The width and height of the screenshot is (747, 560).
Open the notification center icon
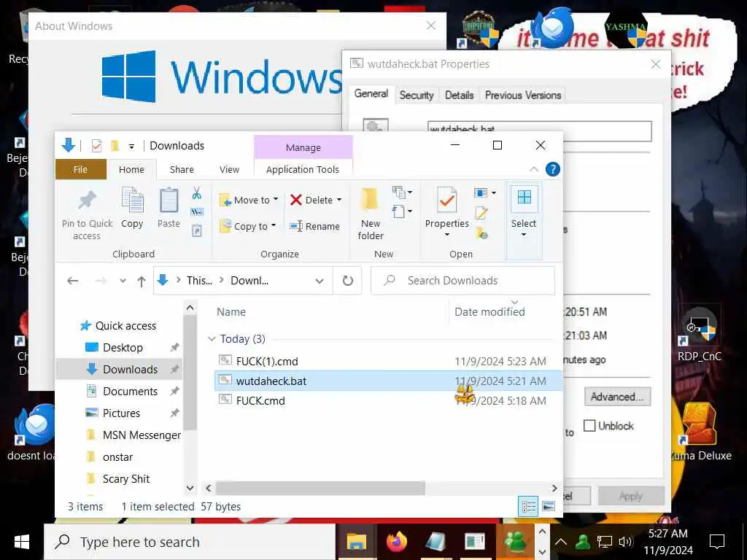click(716, 542)
